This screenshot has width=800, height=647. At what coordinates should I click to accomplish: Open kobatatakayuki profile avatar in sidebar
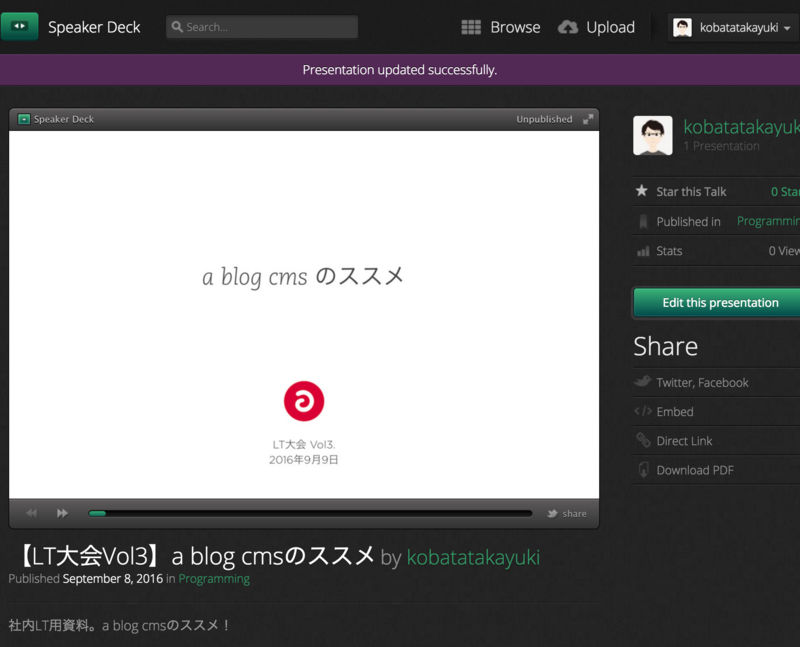[x=653, y=135]
